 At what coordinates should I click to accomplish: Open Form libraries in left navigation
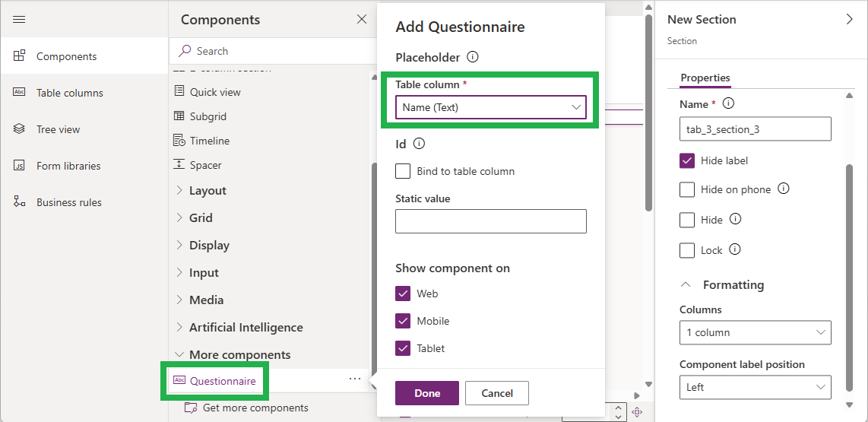(68, 166)
